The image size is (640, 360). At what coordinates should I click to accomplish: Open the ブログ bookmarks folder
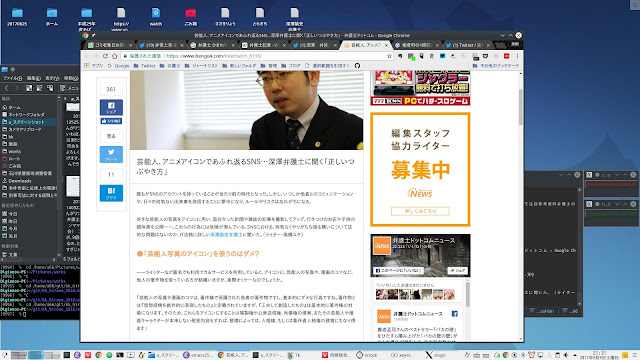[x=291, y=65]
